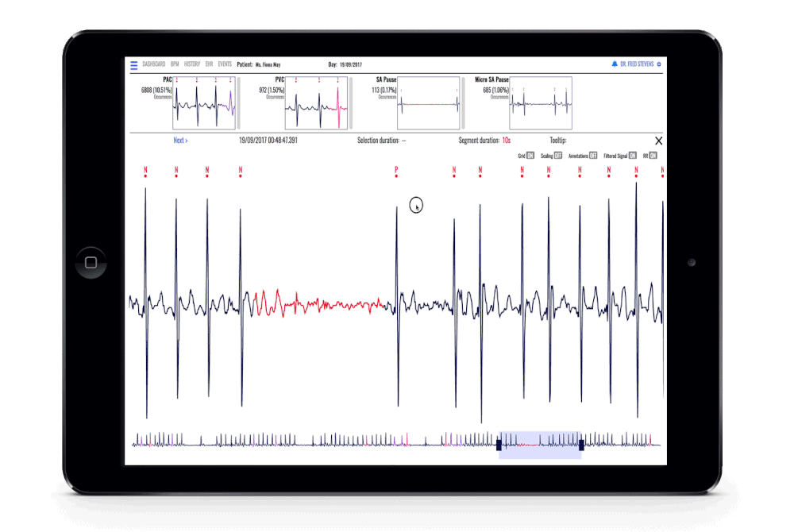Image resolution: width=794 pixels, height=532 pixels.
Task: Open the hamburger navigation menu
Action: pyautogui.click(x=133, y=64)
